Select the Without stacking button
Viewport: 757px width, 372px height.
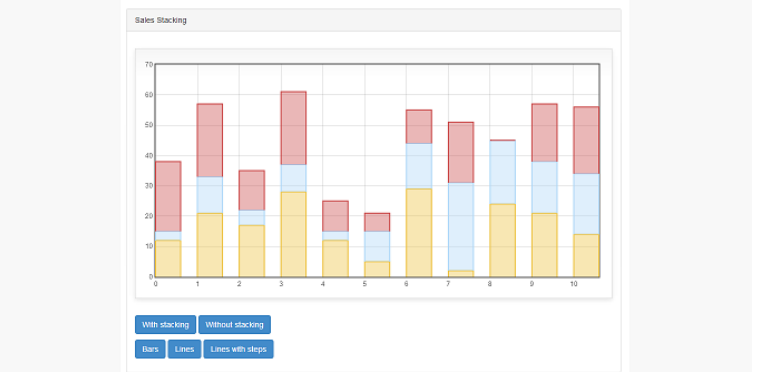tap(235, 325)
